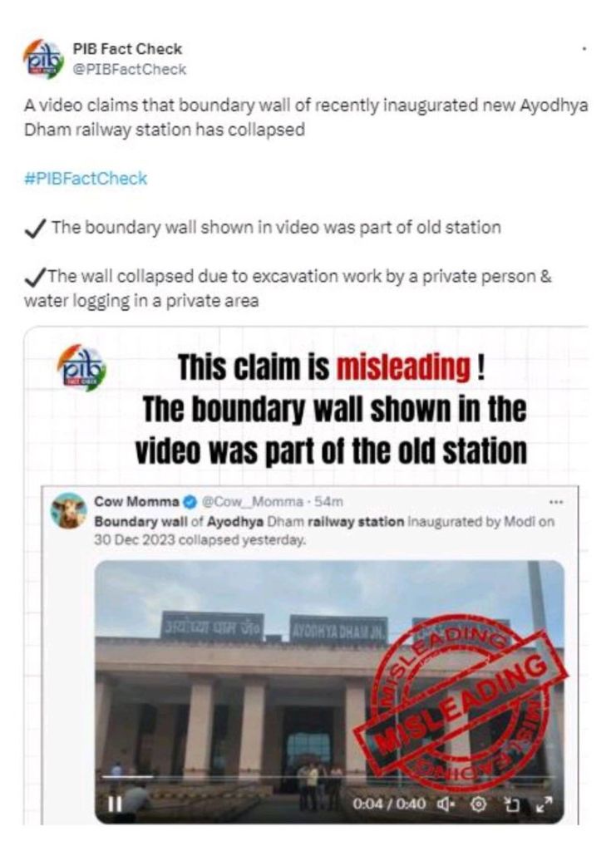Open video settings gear icon

pyautogui.click(x=478, y=804)
